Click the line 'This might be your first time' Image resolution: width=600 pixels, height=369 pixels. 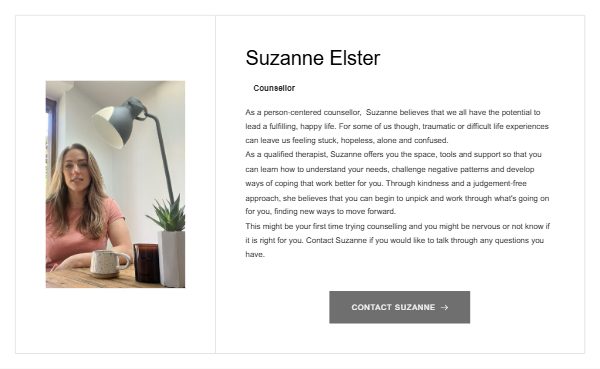pos(398,226)
